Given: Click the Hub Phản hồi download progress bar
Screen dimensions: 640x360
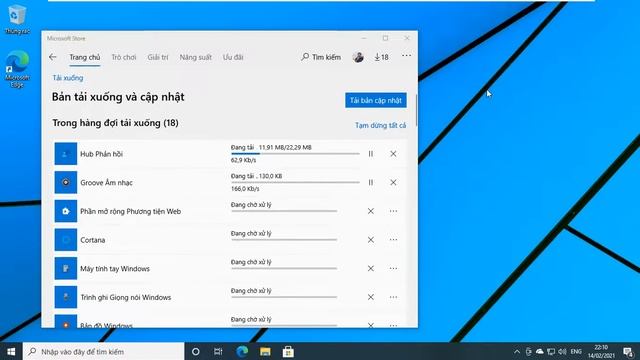Looking at the screenshot, I should pyautogui.click(x=296, y=154).
